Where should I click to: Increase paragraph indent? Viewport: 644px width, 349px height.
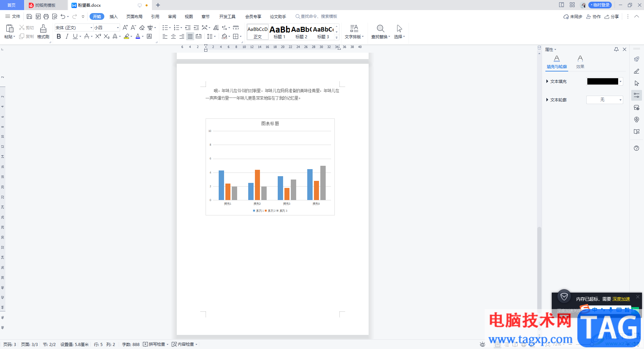point(196,28)
